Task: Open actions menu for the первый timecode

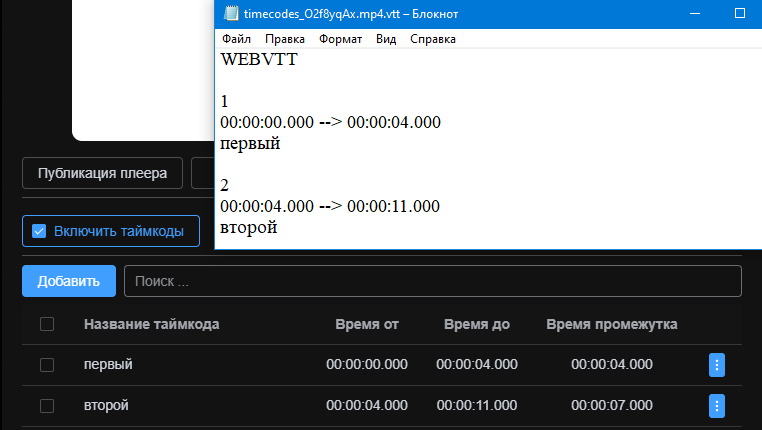Action: coord(717,365)
